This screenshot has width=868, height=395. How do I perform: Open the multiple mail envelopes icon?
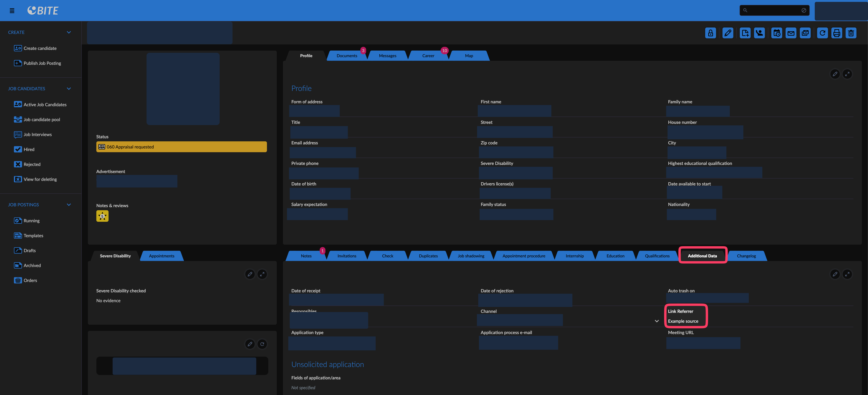coord(805,33)
